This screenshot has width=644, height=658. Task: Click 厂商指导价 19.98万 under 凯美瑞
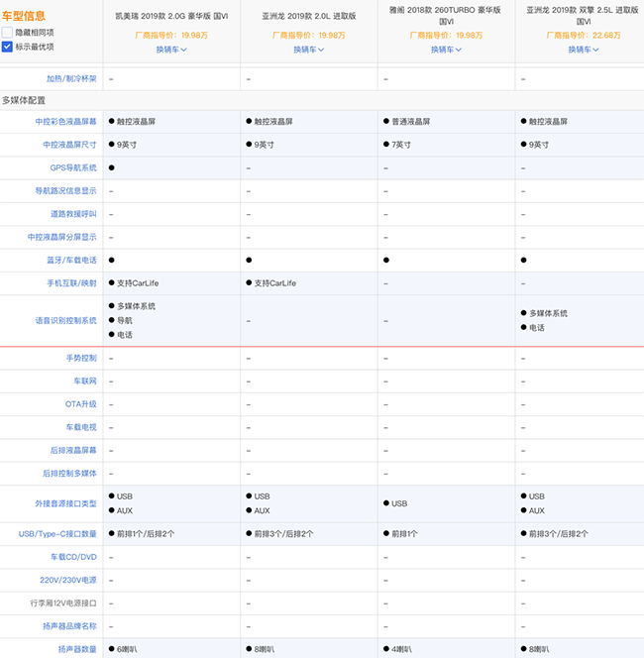click(171, 36)
